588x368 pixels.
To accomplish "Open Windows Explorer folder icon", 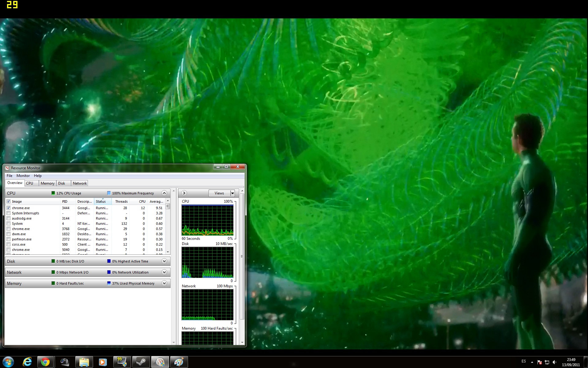I will point(84,362).
